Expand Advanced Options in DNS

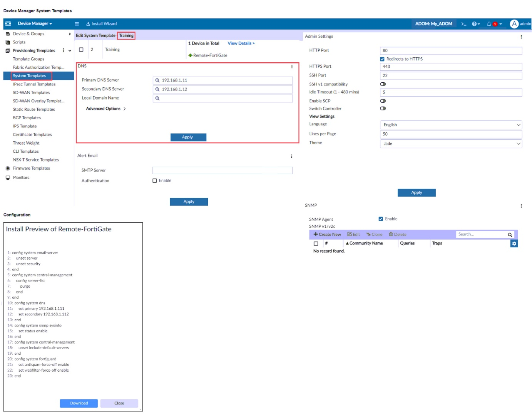pos(106,109)
